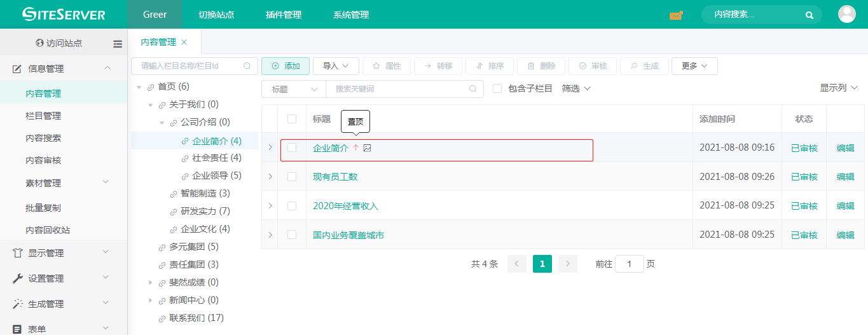Open the 插件管理 top menu
Viewport: 868px width, 335px height.
(x=284, y=15)
